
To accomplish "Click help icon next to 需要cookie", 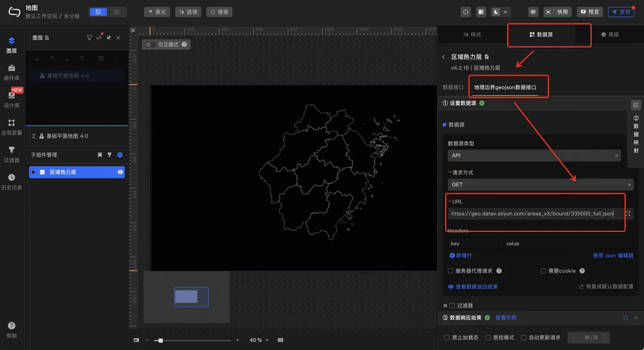I will pyautogui.click(x=582, y=271).
